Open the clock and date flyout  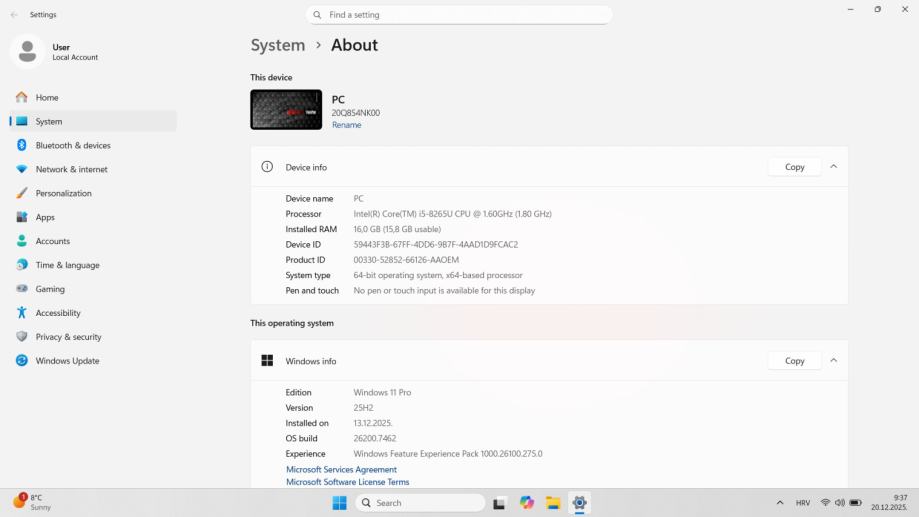[889, 502]
